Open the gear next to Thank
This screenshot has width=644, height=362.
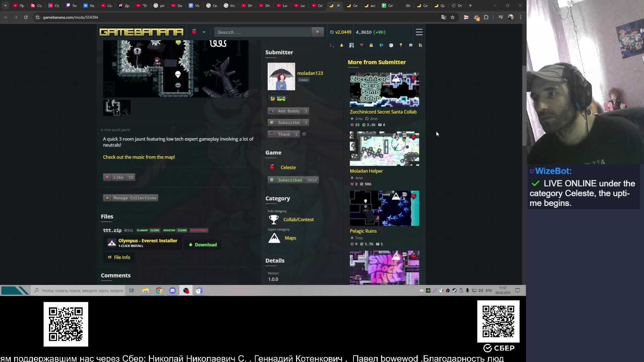[304, 134]
